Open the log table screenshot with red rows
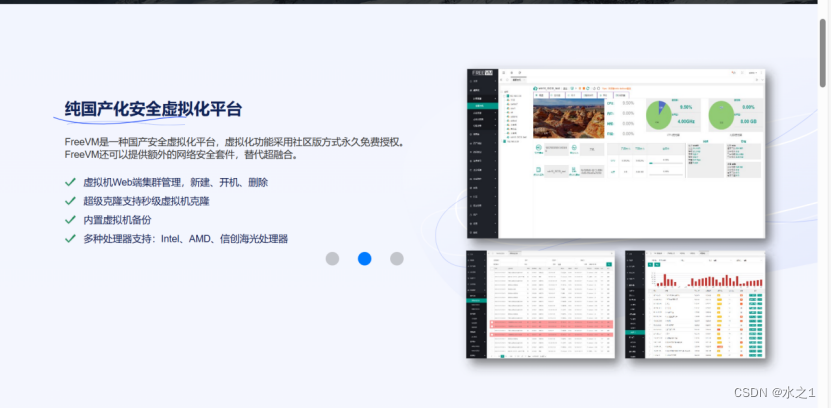 click(x=541, y=304)
